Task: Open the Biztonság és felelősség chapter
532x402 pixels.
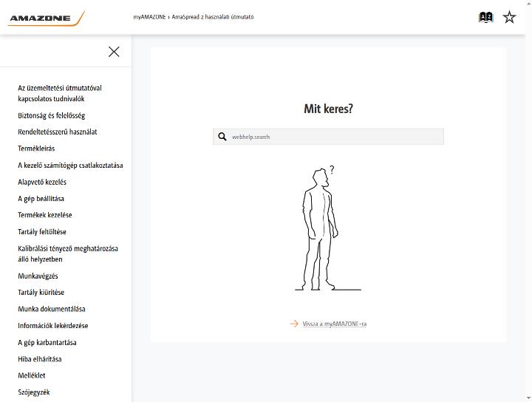Action: pyautogui.click(x=52, y=115)
